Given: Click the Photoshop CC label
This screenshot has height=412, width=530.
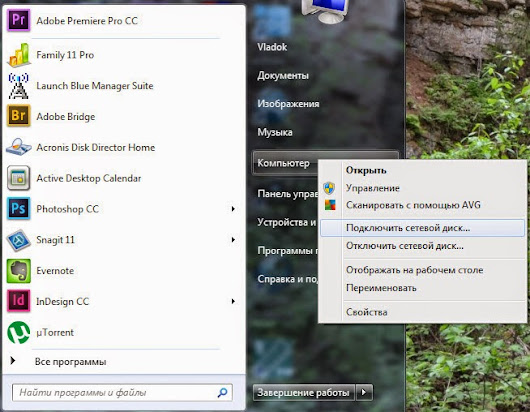Looking at the screenshot, I should (68, 209).
